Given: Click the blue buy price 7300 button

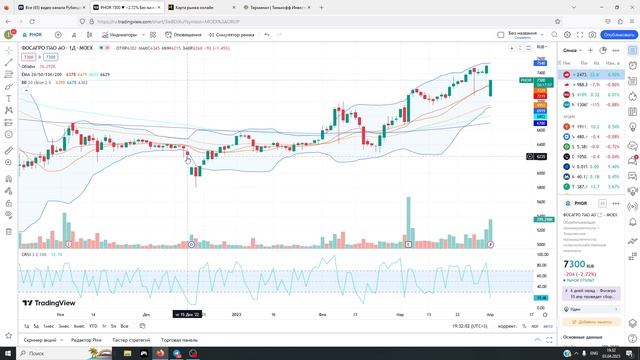Looking at the screenshot, I should tap(50, 57).
